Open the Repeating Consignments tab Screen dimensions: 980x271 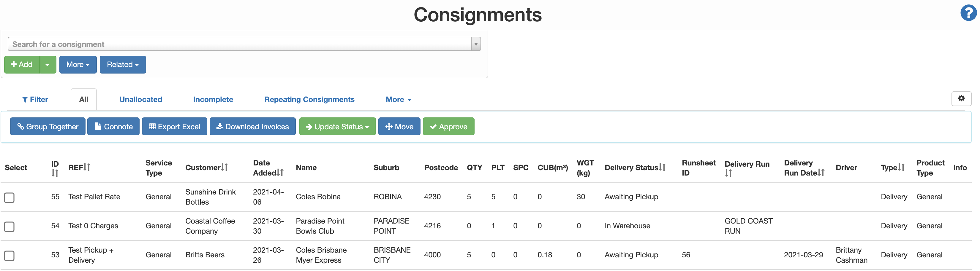coord(309,100)
